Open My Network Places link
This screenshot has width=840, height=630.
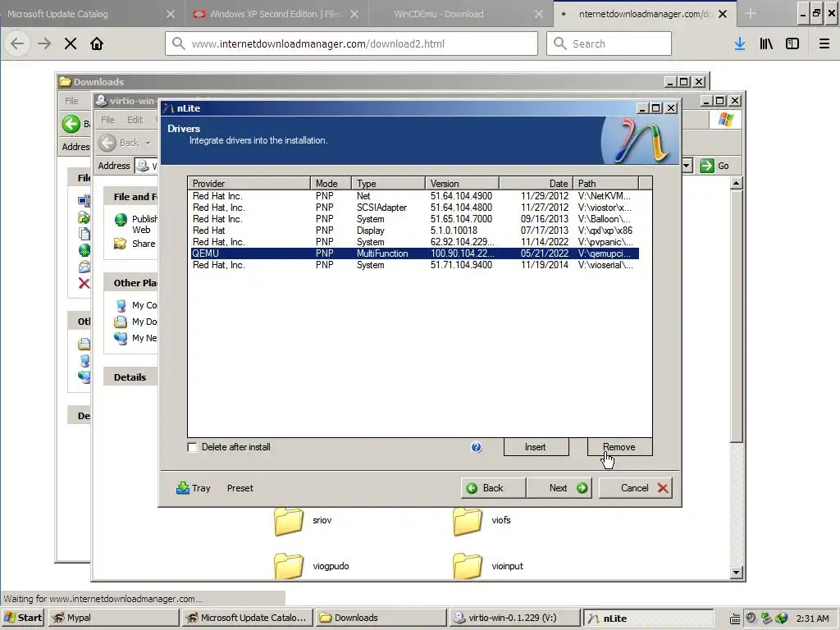136,338
